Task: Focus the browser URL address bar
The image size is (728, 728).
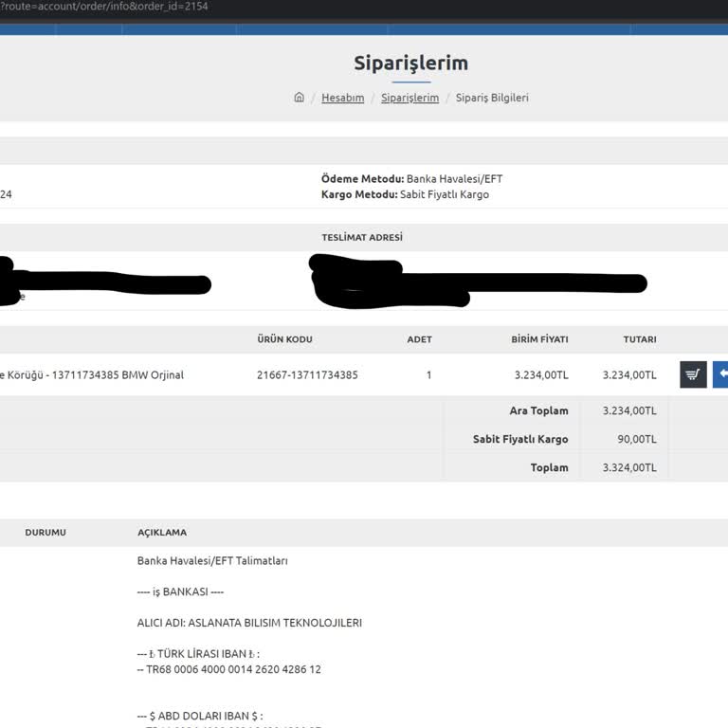Action: pos(284,7)
